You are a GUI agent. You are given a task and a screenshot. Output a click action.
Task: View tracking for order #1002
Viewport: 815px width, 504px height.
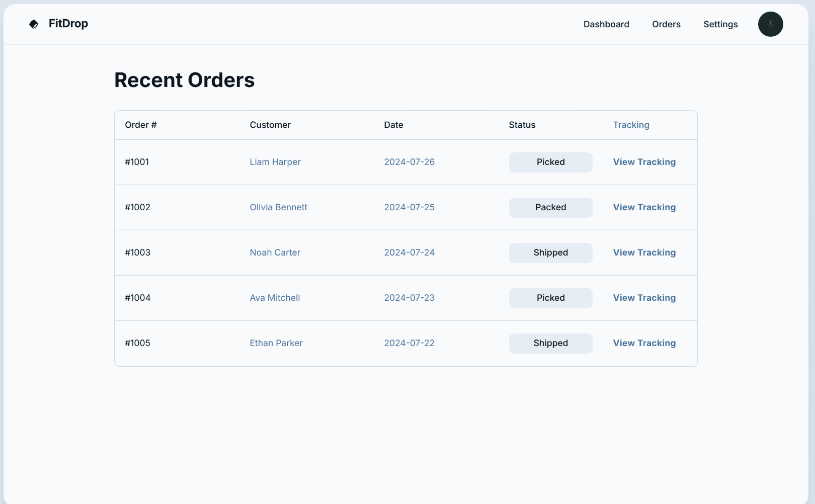point(644,207)
